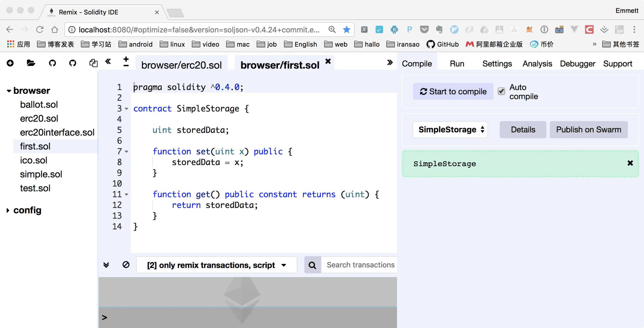Toggle the Auto compile checkbox
Viewport: 644px width, 328px height.
click(x=501, y=91)
